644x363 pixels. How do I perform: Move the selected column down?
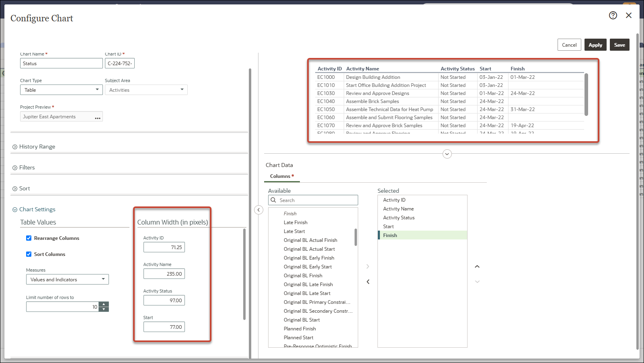[x=477, y=282]
